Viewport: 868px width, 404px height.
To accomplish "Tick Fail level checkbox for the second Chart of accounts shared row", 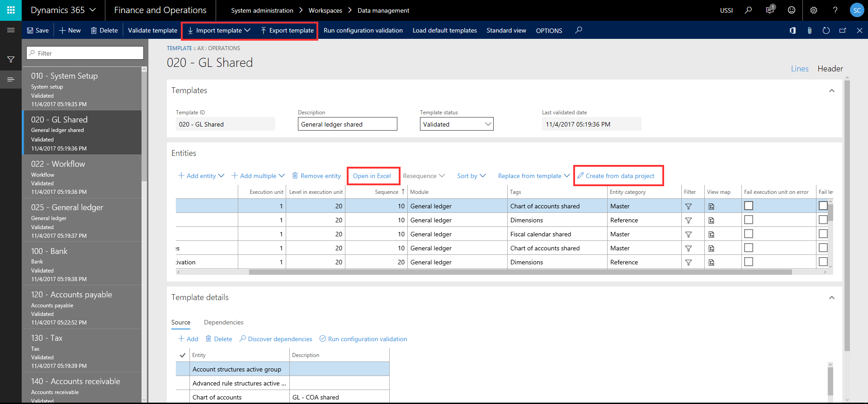I will pyautogui.click(x=823, y=248).
